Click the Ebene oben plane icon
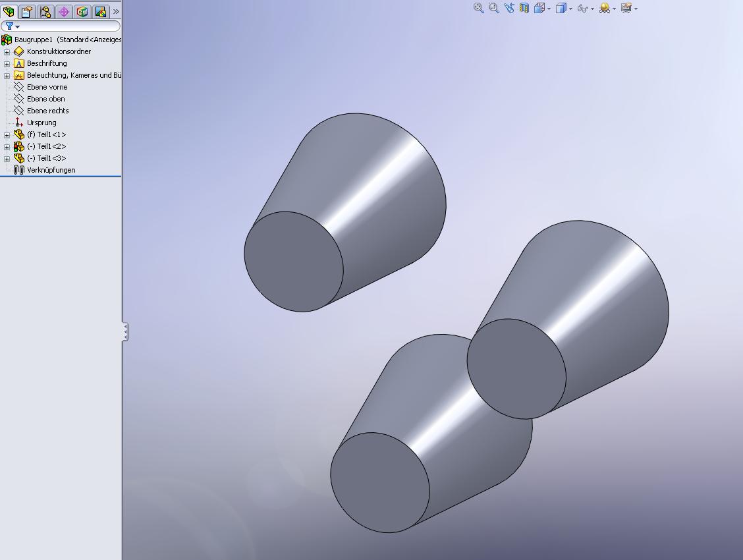This screenshot has height=560, width=743. [x=19, y=99]
